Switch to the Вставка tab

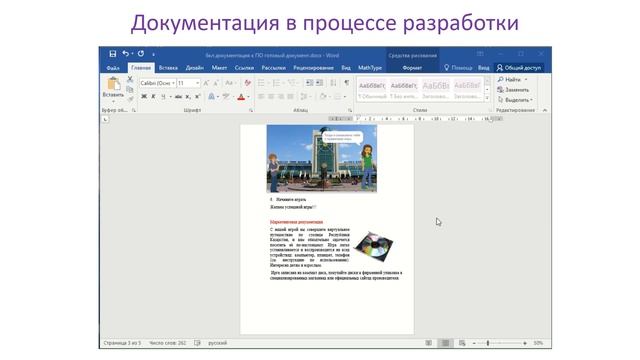point(168,68)
